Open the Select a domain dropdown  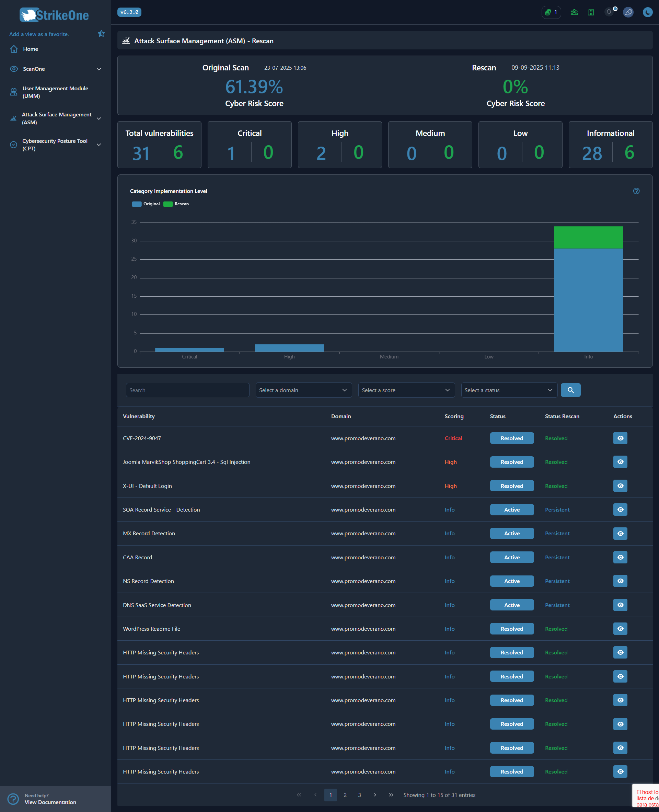point(303,390)
